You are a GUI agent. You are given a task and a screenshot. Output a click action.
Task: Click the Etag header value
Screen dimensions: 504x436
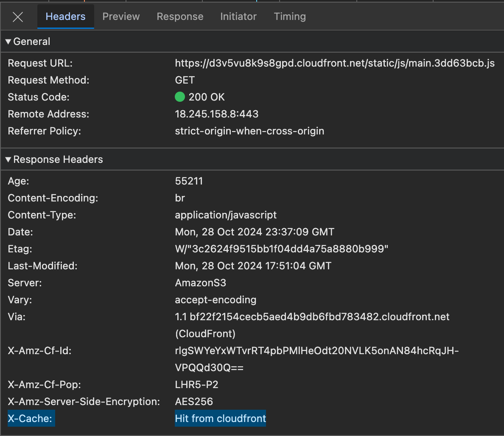pos(281,249)
